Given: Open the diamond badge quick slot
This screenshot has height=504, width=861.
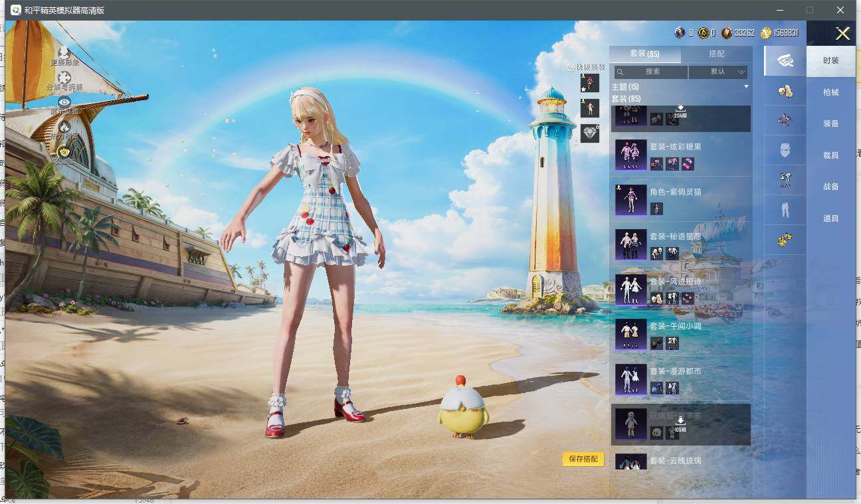Looking at the screenshot, I should pos(590,133).
